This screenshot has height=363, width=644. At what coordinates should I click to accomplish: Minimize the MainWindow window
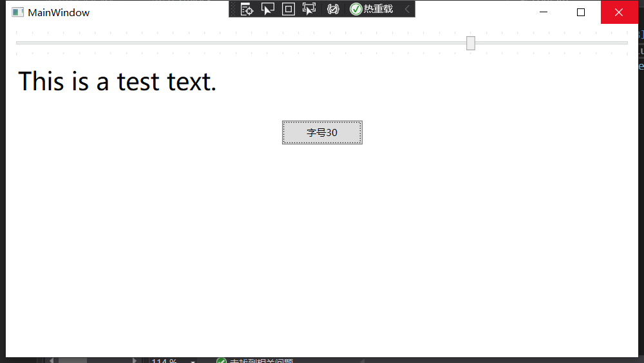[544, 12]
